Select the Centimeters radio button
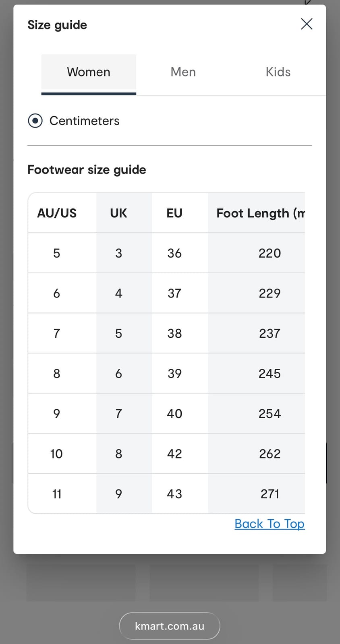Image resolution: width=340 pixels, height=644 pixels. (35, 121)
